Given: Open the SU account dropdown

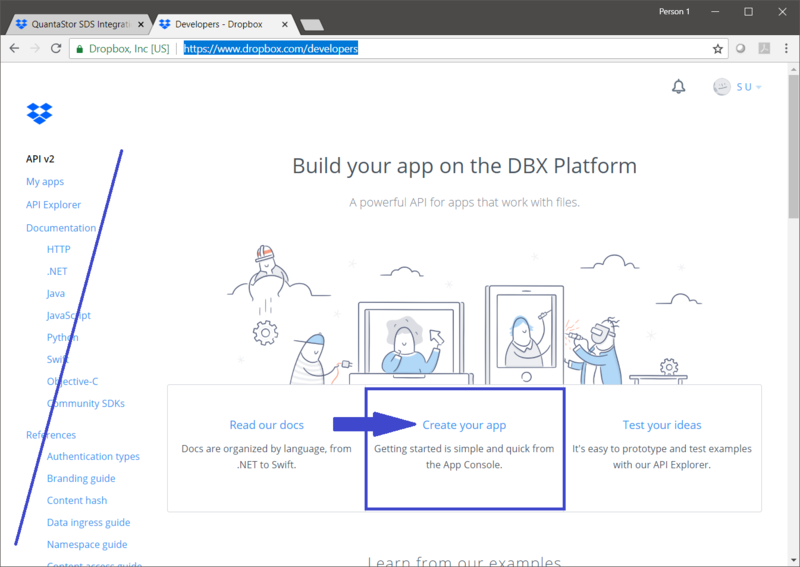Looking at the screenshot, I should pyautogui.click(x=748, y=87).
